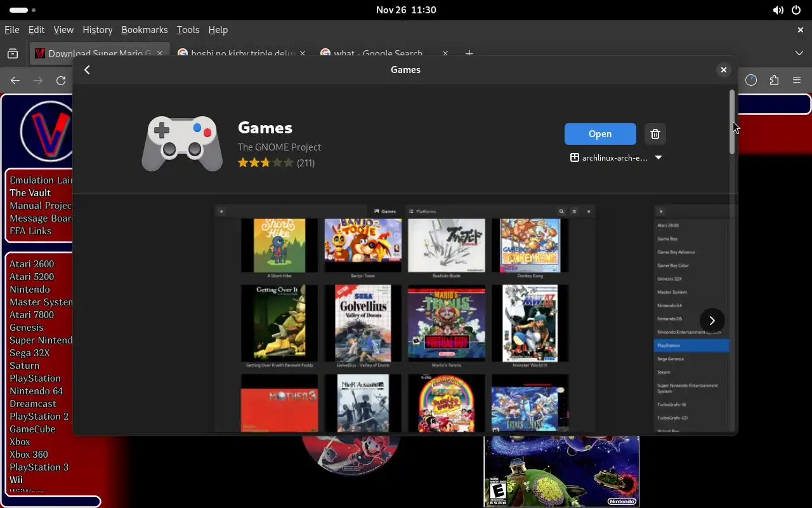812x508 pixels.
Task: Open the PlayStation 3 link
Action: click(39, 467)
